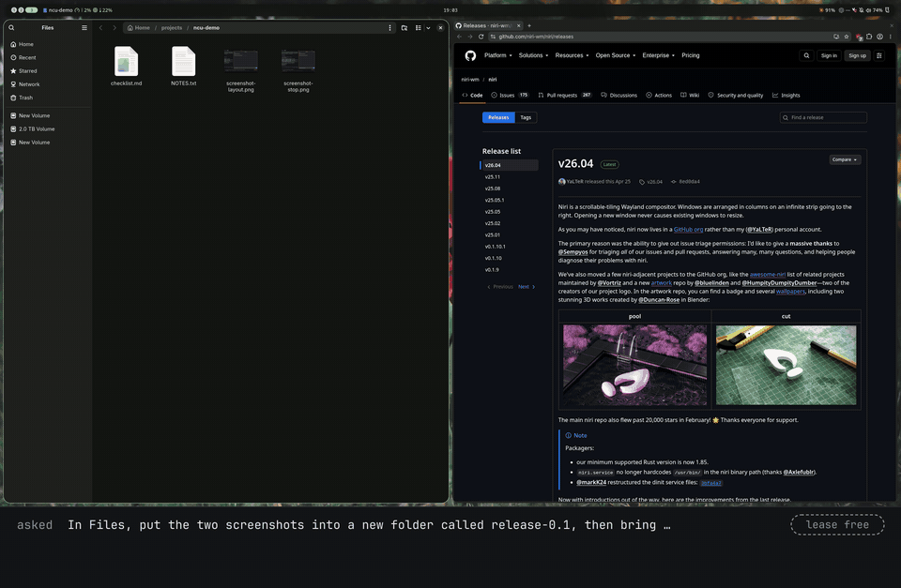Select v25.08 in Release list
901x588 pixels.
click(493, 188)
